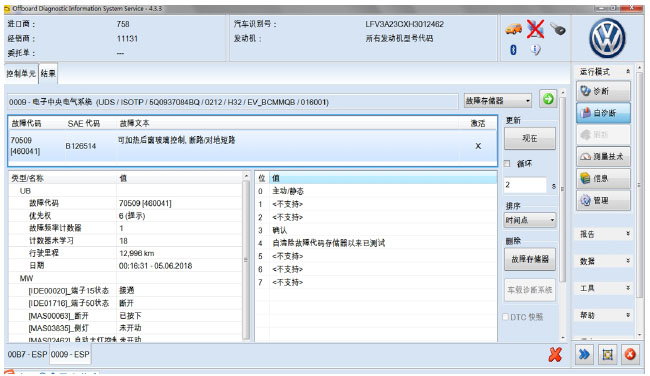Click the 计数器未学习 row

pos(125,240)
